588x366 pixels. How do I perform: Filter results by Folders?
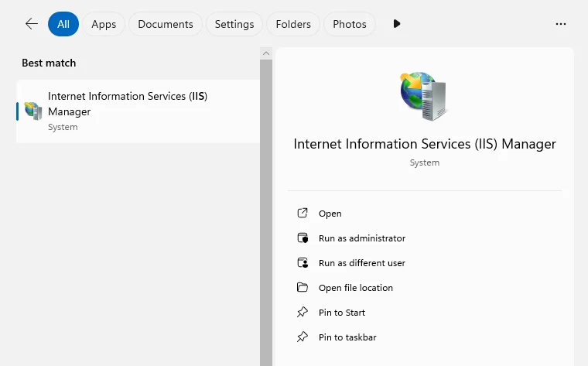click(x=293, y=24)
